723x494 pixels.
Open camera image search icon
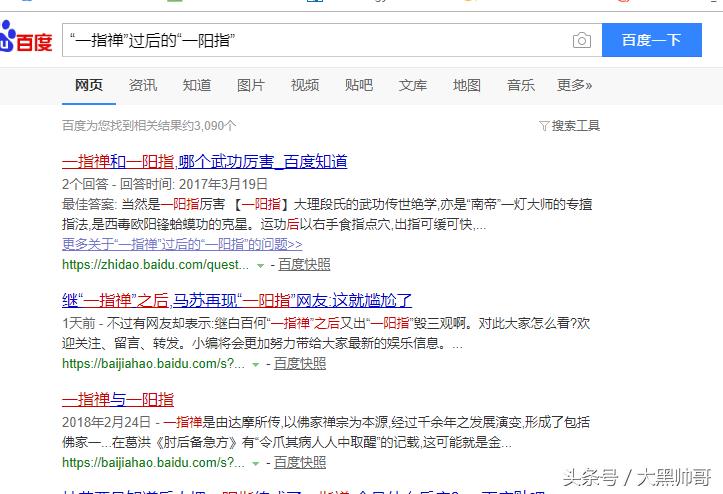pos(581,41)
